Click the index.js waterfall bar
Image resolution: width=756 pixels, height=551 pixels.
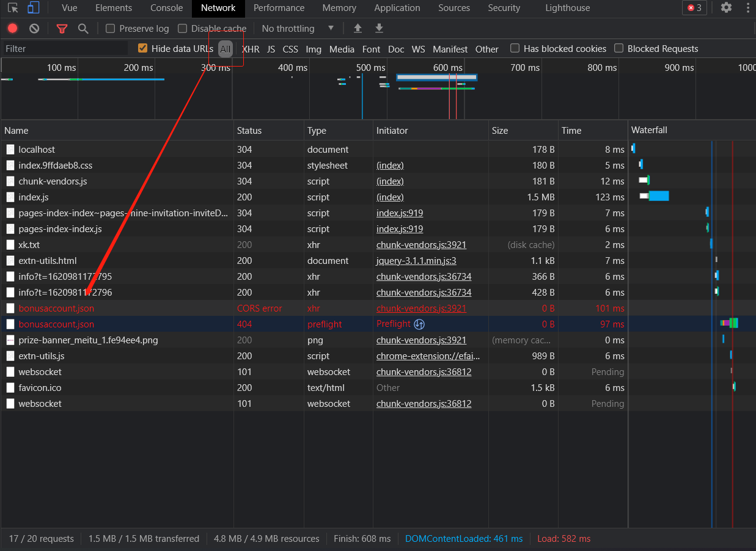click(654, 196)
